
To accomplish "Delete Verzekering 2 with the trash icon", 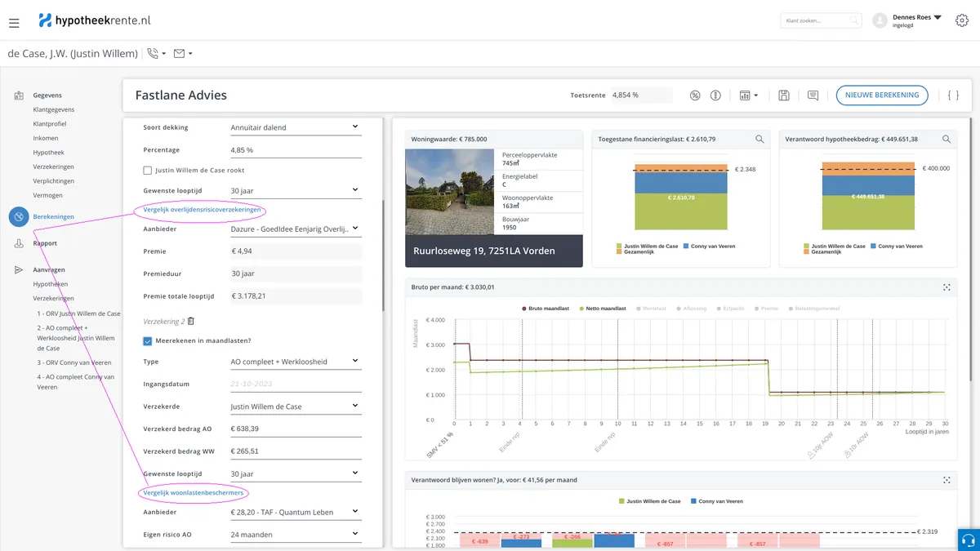I will [191, 322].
